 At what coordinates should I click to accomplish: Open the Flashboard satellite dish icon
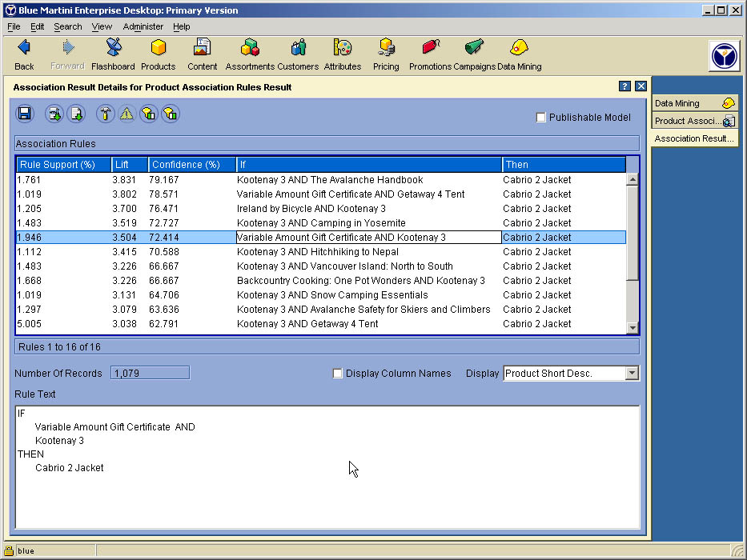click(114, 47)
